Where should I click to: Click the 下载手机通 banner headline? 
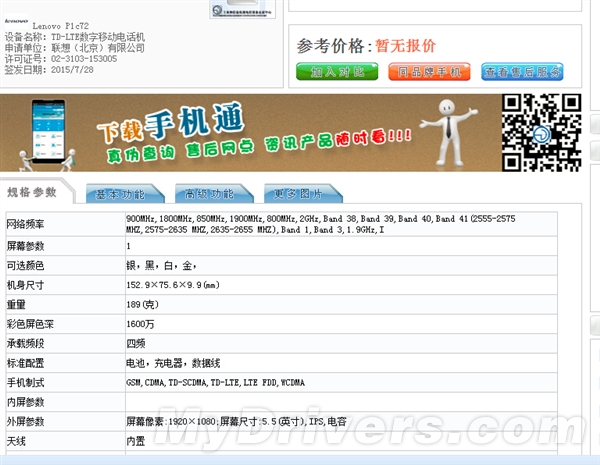tap(171, 122)
